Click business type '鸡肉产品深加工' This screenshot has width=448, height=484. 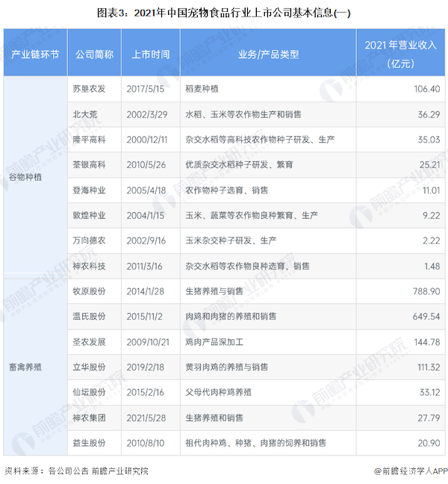[214, 342]
